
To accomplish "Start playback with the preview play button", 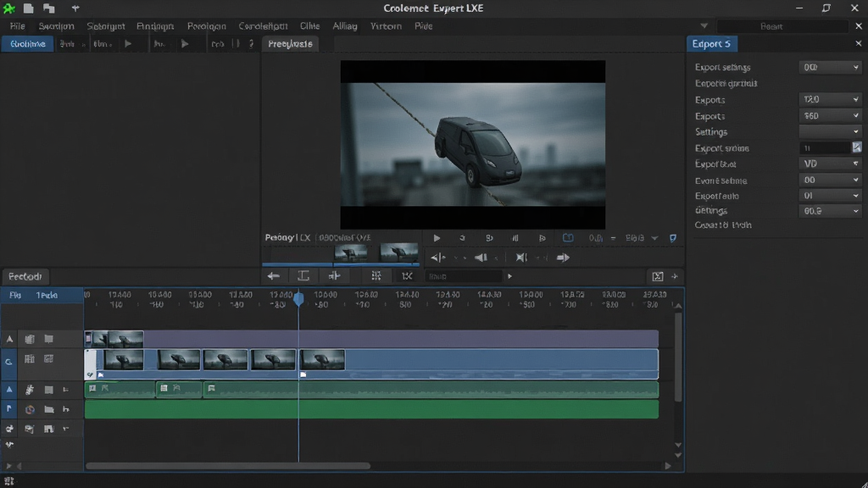I will click(x=437, y=238).
